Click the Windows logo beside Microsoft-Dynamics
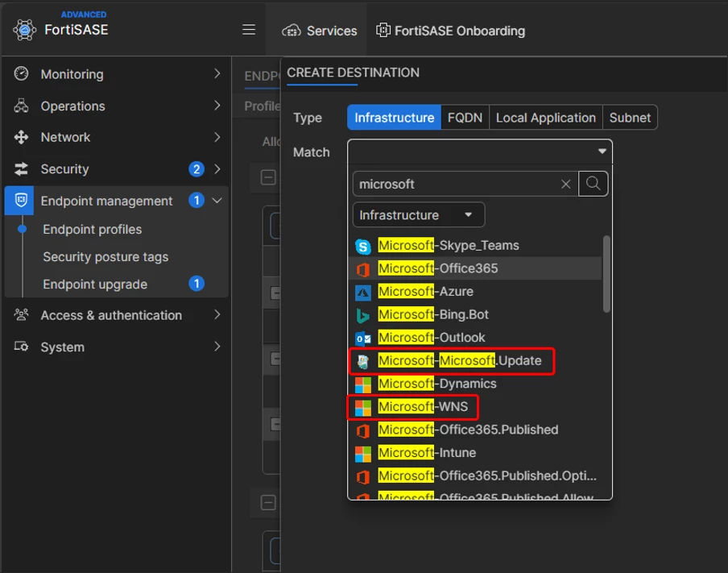This screenshot has width=728, height=573. coord(363,384)
